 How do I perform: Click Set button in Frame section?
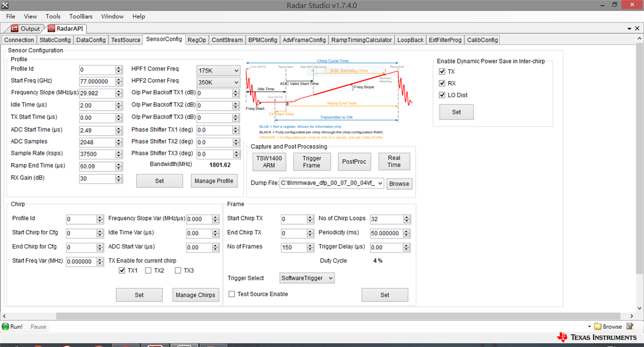pos(385,295)
